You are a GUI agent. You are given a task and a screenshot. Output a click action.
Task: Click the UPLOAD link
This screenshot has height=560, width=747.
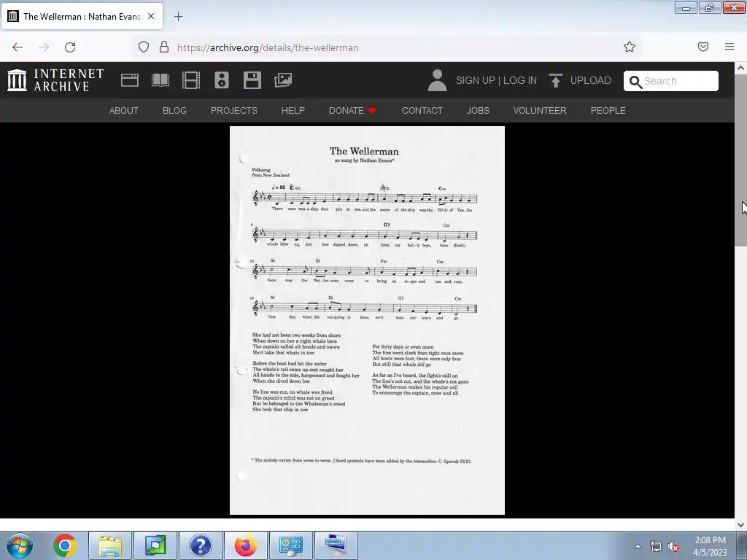(591, 80)
